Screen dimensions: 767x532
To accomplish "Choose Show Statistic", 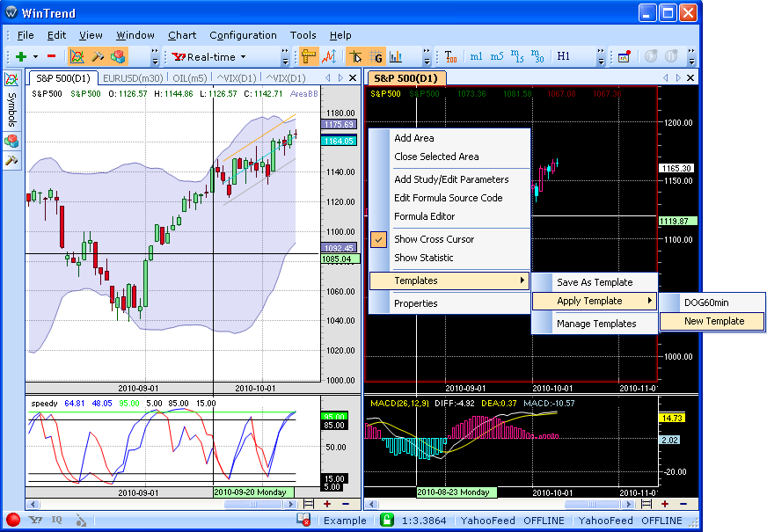I will coord(424,258).
